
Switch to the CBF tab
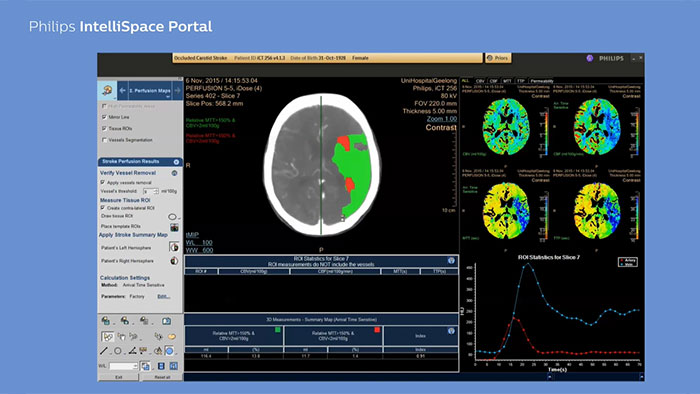pos(494,81)
